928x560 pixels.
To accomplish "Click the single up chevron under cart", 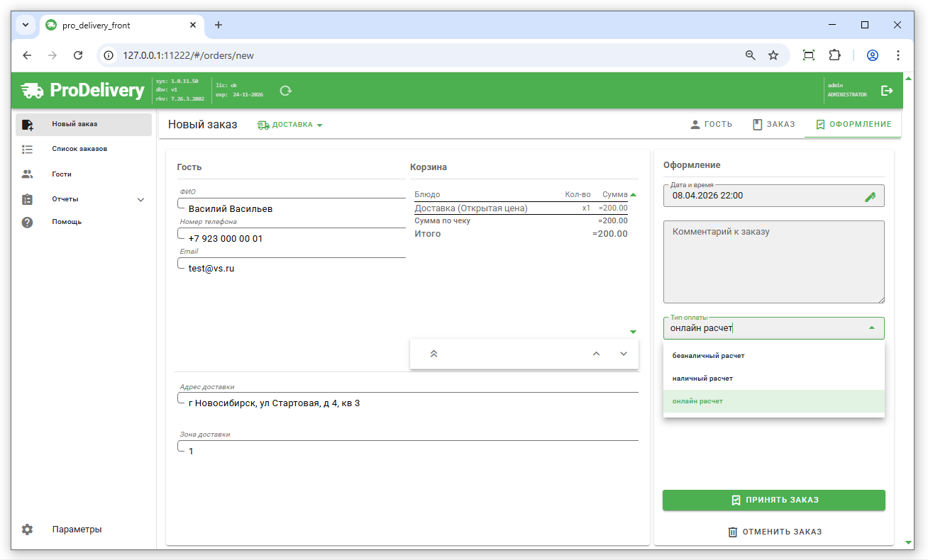I will point(596,354).
